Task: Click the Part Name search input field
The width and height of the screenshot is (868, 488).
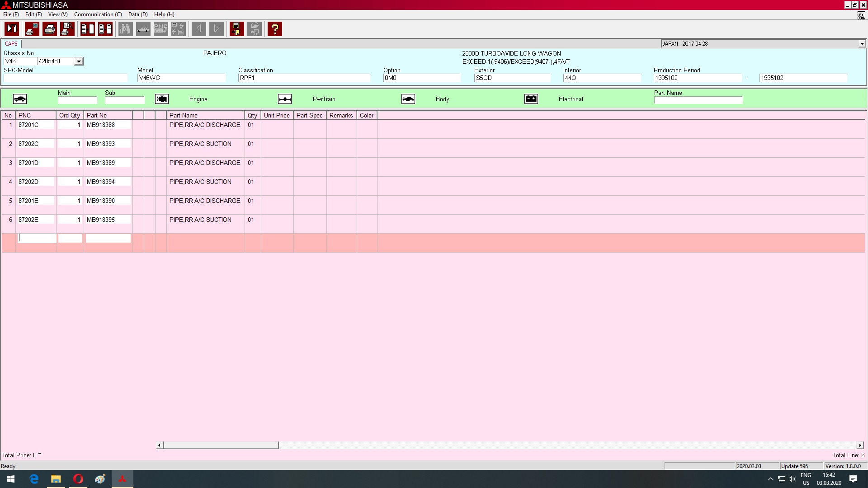Action: (x=698, y=100)
